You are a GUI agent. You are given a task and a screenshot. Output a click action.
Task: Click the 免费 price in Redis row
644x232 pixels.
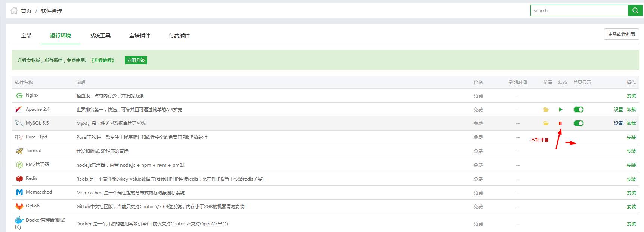478,179
